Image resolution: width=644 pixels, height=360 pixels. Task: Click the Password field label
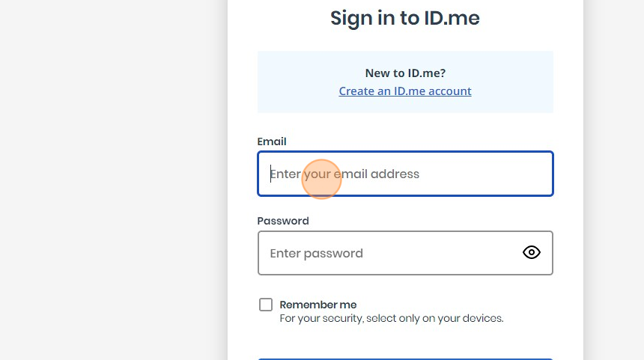point(283,221)
